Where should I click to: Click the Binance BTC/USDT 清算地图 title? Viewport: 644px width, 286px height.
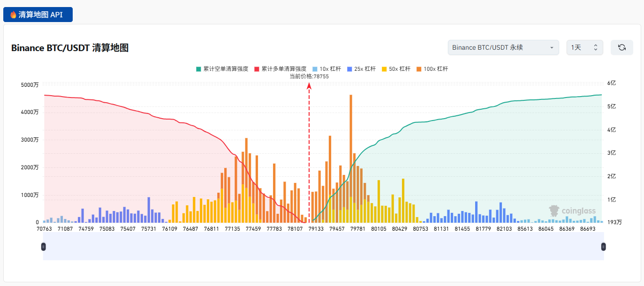70,48
